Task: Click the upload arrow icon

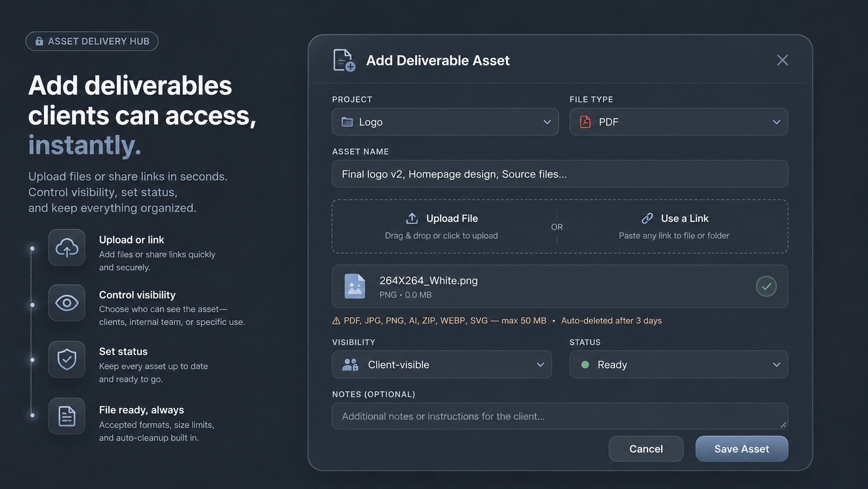Action: [412, 218]
